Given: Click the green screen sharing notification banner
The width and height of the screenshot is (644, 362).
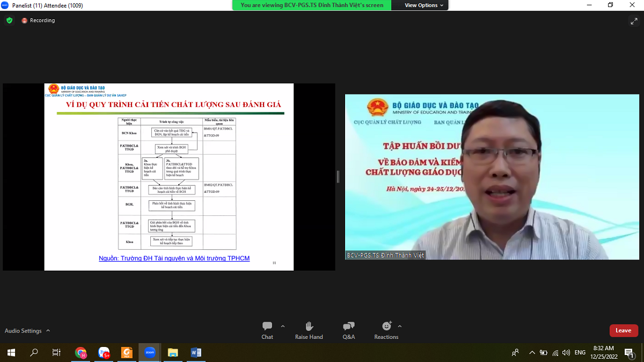Looking at the screenshot, I should pyautogui.click(x=312, y=5).
